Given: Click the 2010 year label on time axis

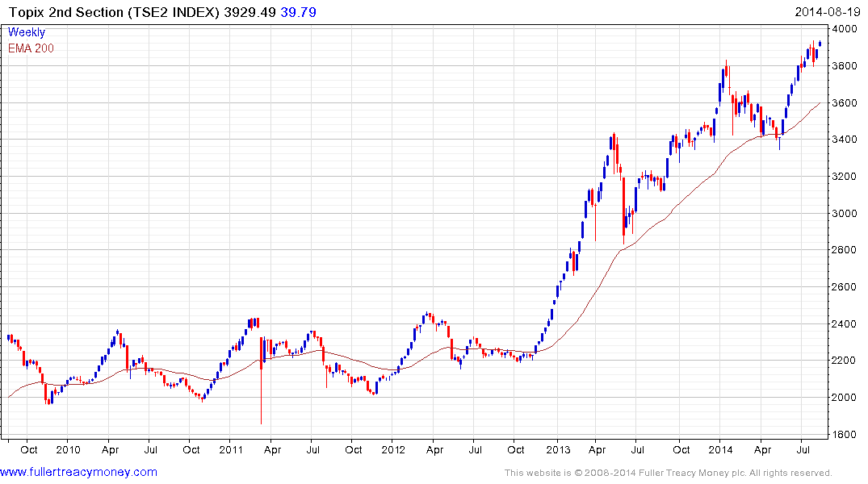Looking at the screenshot, I should click(x=68, y=449).
